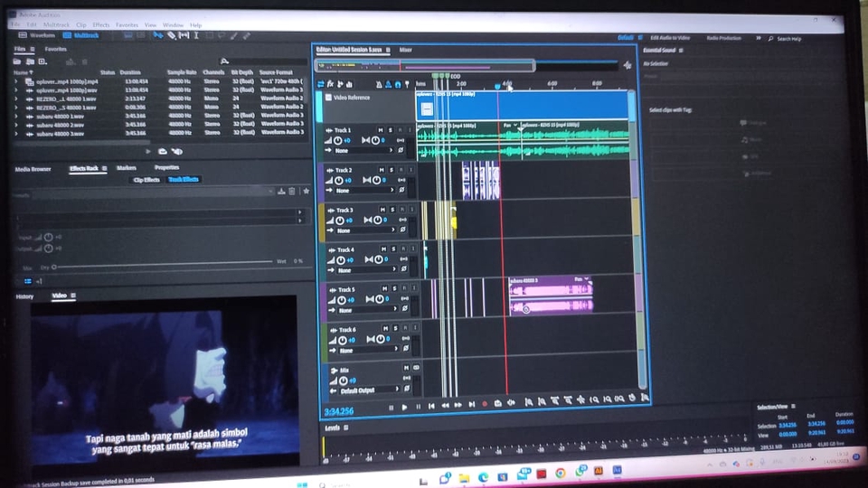Expand the subaru 48000 1.wav row
Viewport: 868px width, 488px height.
16,117
